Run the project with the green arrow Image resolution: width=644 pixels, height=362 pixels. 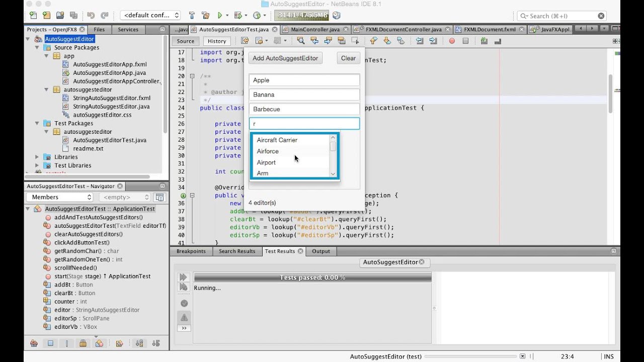tap(220, 16)
